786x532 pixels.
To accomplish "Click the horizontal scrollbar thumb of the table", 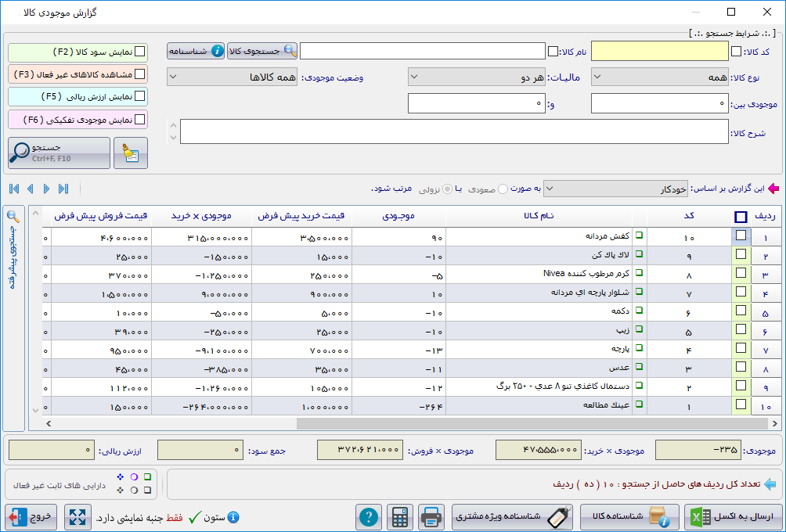I will click(532, 424).
